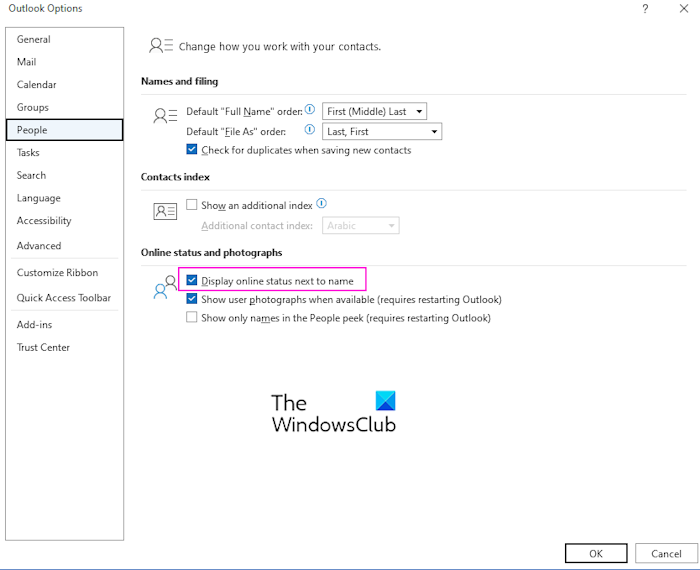Uncheck Show user photographs when available

coord(192,299)
